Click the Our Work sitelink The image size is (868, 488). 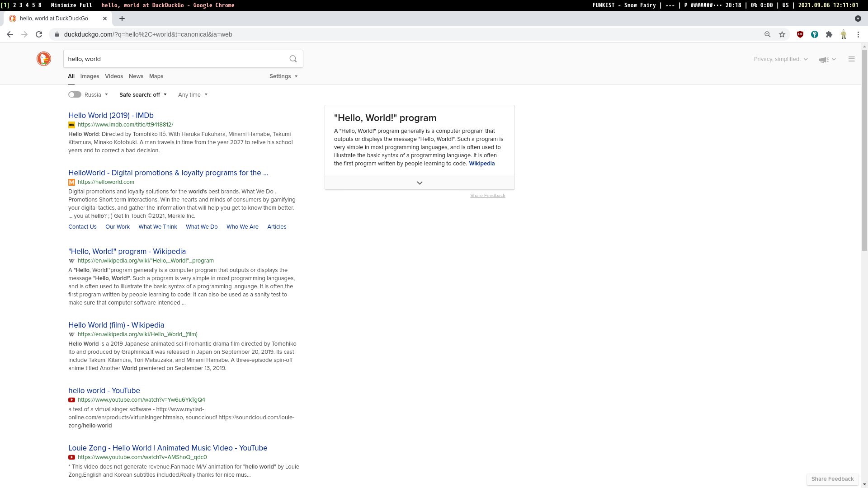click(x=118, y=227)
